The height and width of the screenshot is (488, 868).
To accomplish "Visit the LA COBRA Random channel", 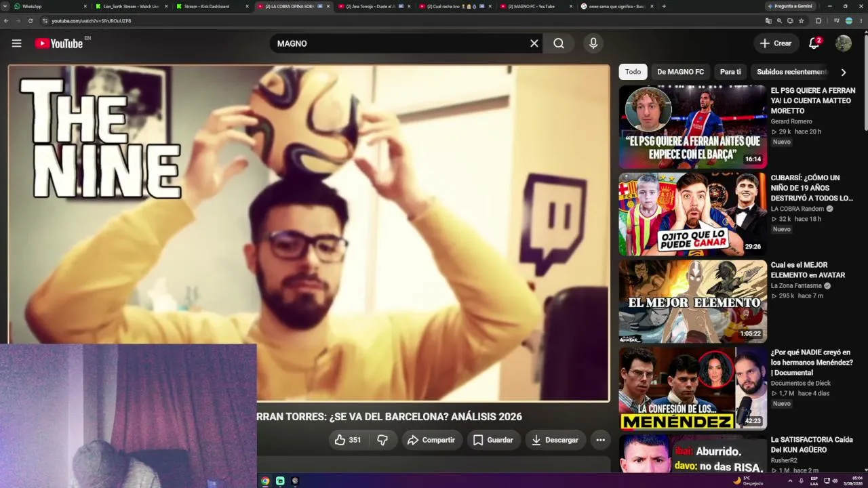I will 797,209.
